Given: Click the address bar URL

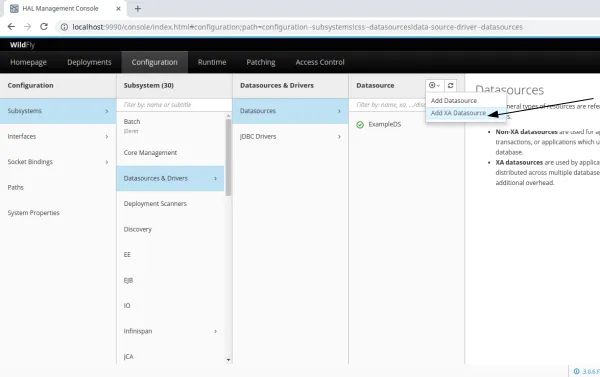Looking at the screenshot, I should coord(297,27).
